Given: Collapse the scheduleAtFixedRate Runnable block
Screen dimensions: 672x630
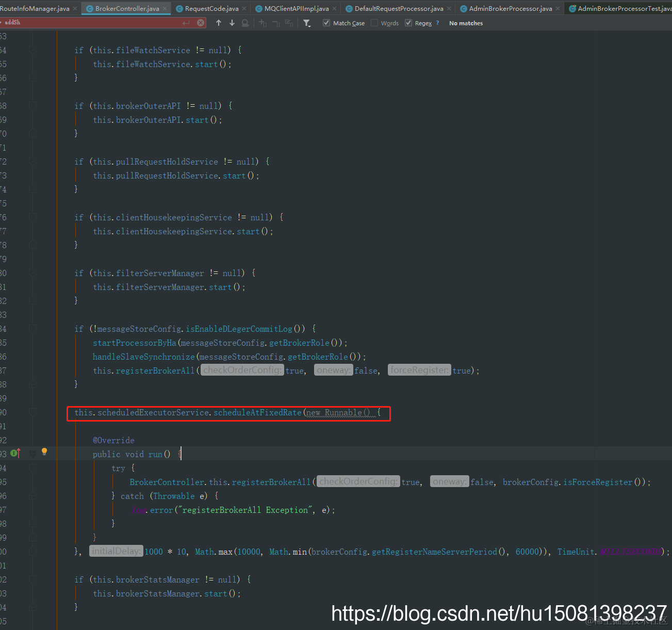Looking at the screenshot, I should [33, 412].
